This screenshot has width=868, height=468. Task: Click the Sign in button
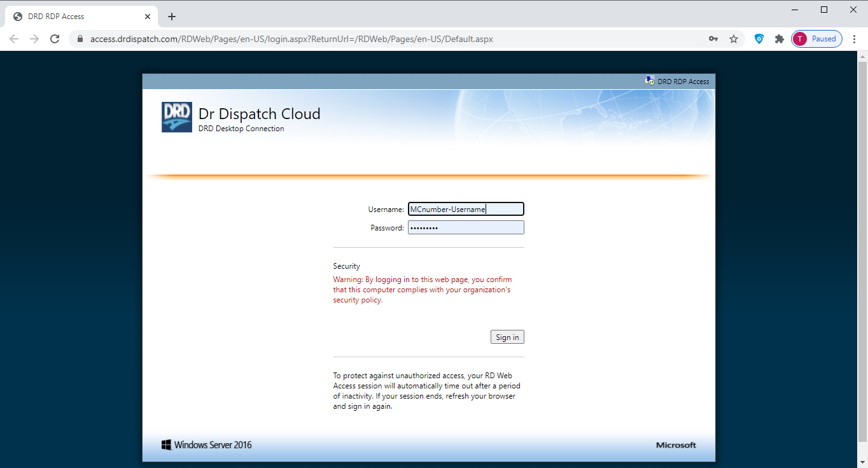pyautogui.click(x=507, y=337)
